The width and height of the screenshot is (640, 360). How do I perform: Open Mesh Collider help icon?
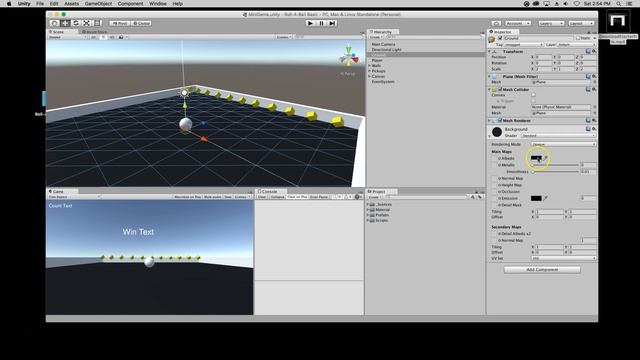point(588,89)
